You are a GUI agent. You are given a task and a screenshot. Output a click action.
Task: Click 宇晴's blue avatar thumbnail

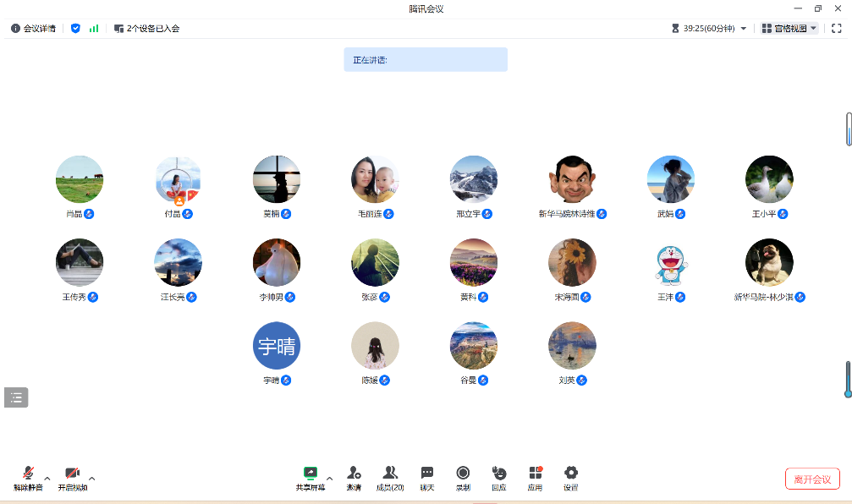pos(277,346)
